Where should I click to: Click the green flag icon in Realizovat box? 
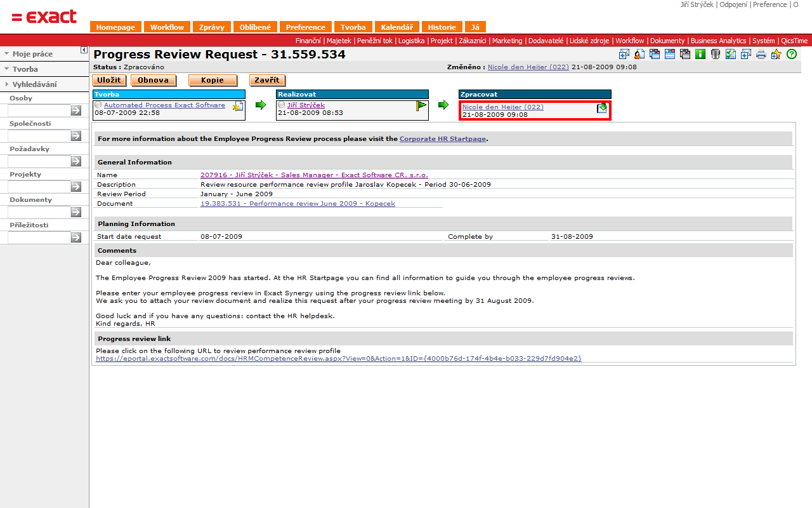[421, 106]
